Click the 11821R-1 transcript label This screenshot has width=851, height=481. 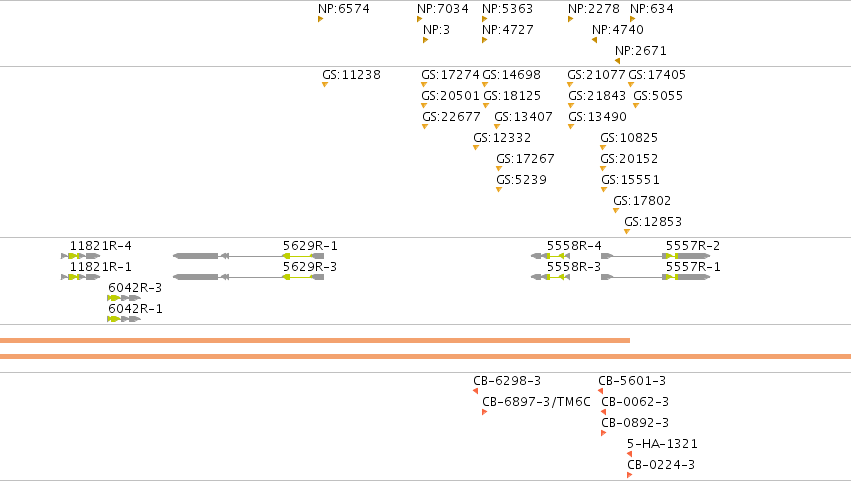[x=100, y=268]
